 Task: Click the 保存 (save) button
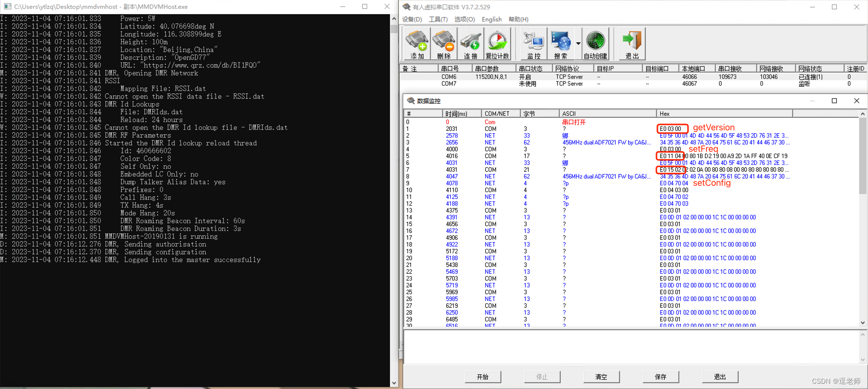[660, 377]
